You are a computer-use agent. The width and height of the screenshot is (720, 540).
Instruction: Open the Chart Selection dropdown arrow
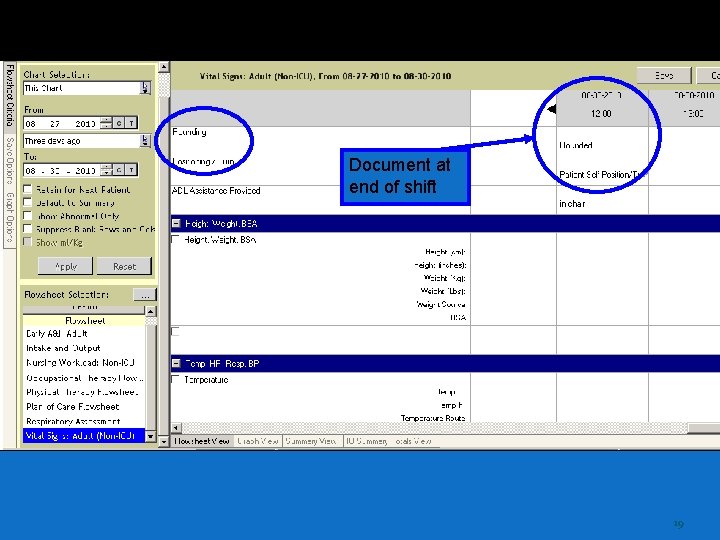point(145,88)
